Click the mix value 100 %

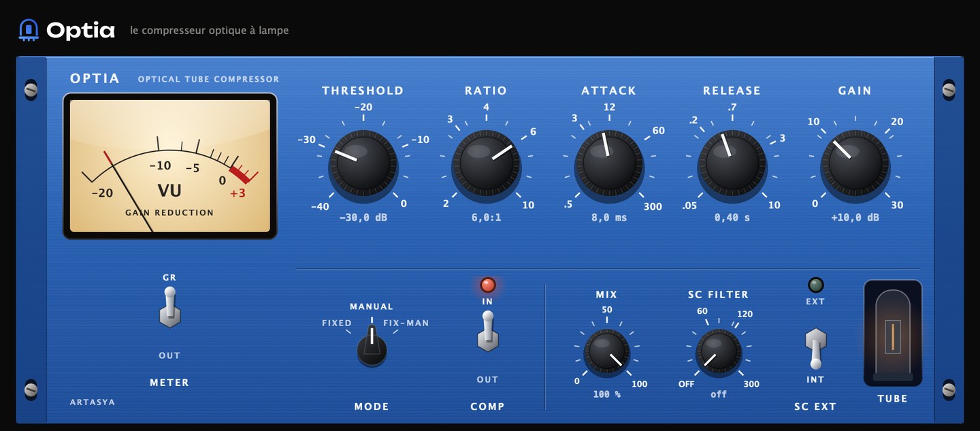[x=606, y=394]
